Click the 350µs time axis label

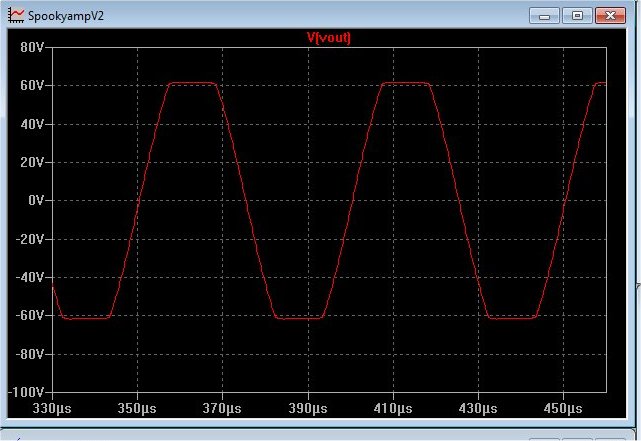pyautogui.click(x=137, y=408)
